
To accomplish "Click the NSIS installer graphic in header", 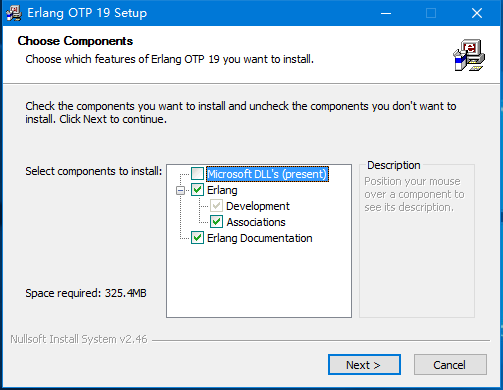I will 469,55.
